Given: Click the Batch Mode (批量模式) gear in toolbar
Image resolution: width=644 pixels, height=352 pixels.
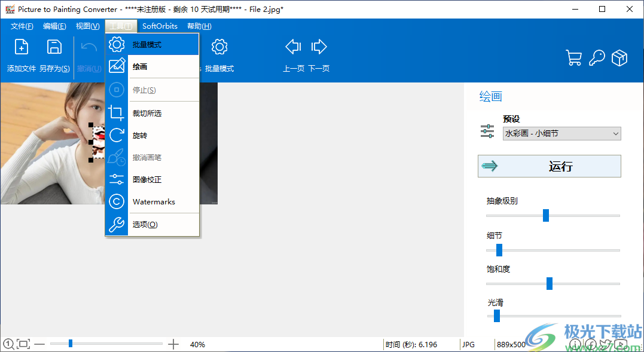Looking at the screenshot, I should (x=219, y=47).
